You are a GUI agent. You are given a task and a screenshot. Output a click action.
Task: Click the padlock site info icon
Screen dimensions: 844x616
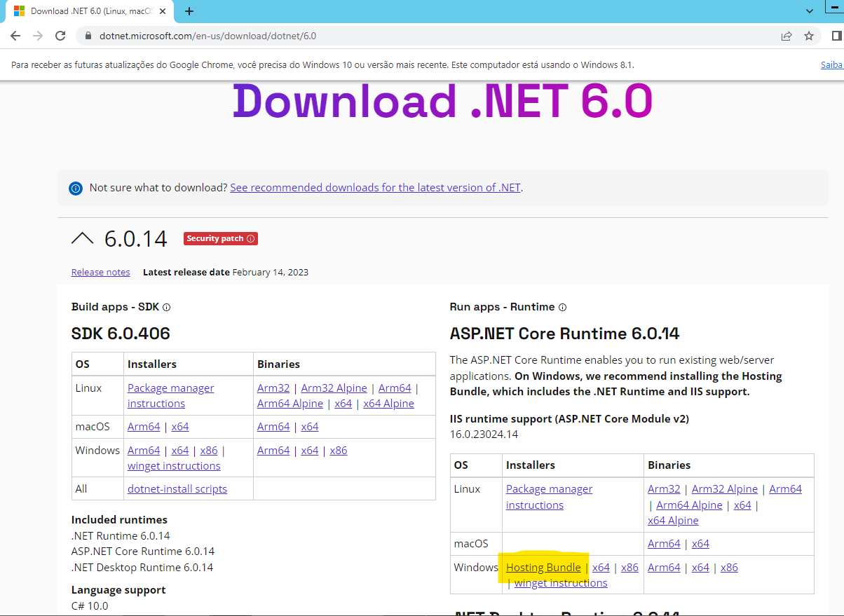88,36
